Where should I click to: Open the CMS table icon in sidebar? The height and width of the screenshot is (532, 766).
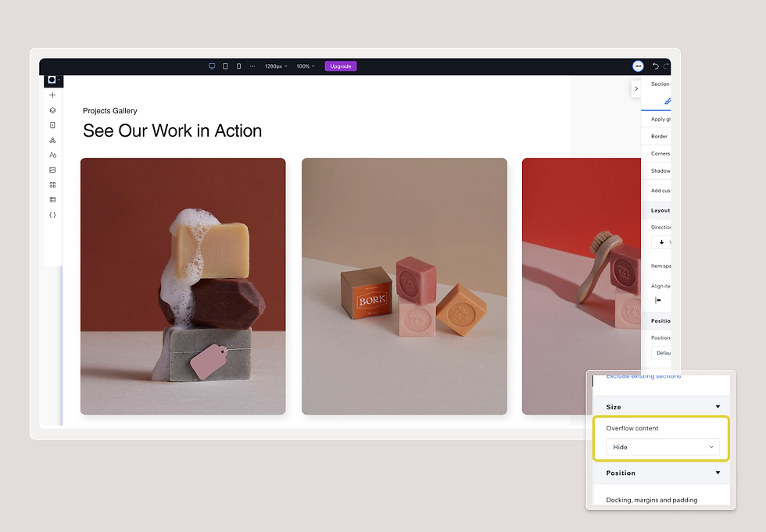pos(53,200)
